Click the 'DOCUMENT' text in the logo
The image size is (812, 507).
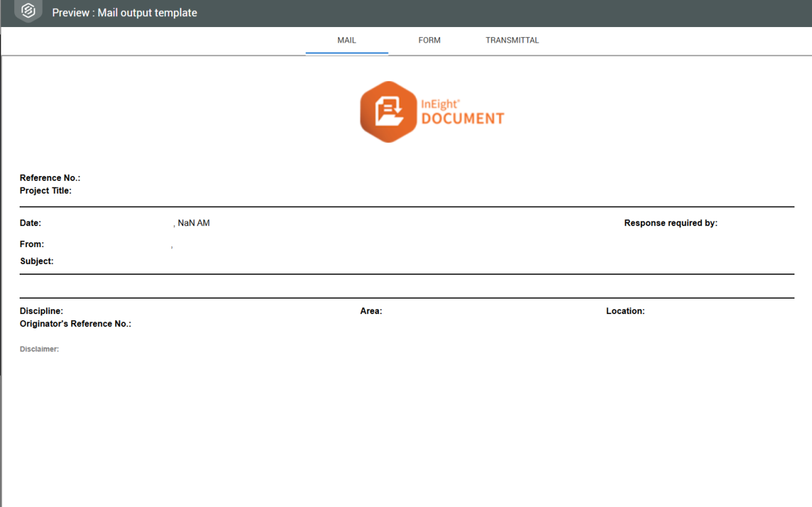tap(463, 119)
